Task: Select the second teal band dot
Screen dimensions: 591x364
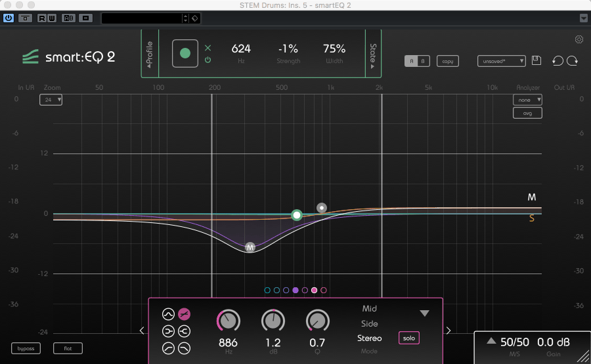Action: (x=276, y=291)
